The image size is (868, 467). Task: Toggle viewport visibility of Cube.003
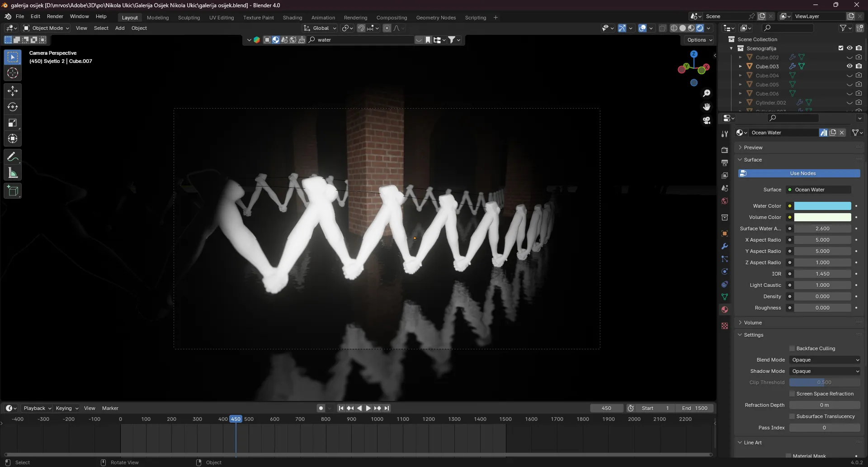click(849, 66)
